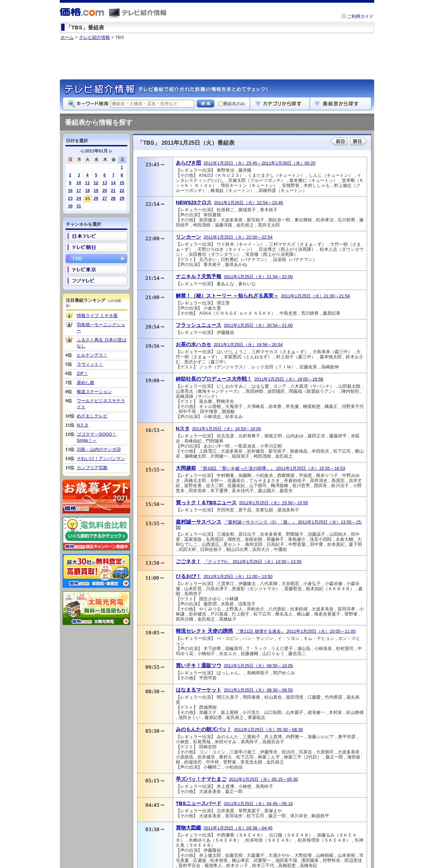
Task: Open 報道ステーション ranking link
Action: click(x=94, y=392)
